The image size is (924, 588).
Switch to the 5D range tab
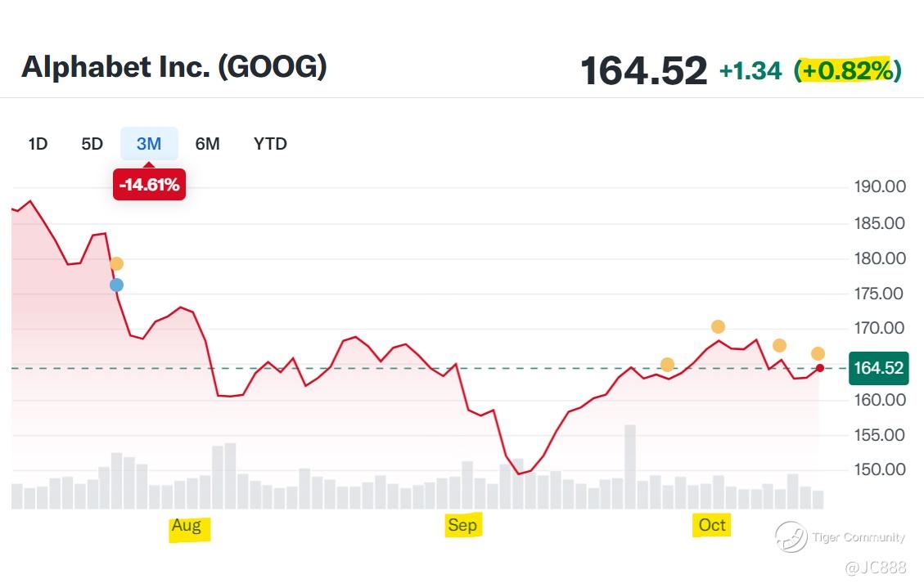coord(92,144)
